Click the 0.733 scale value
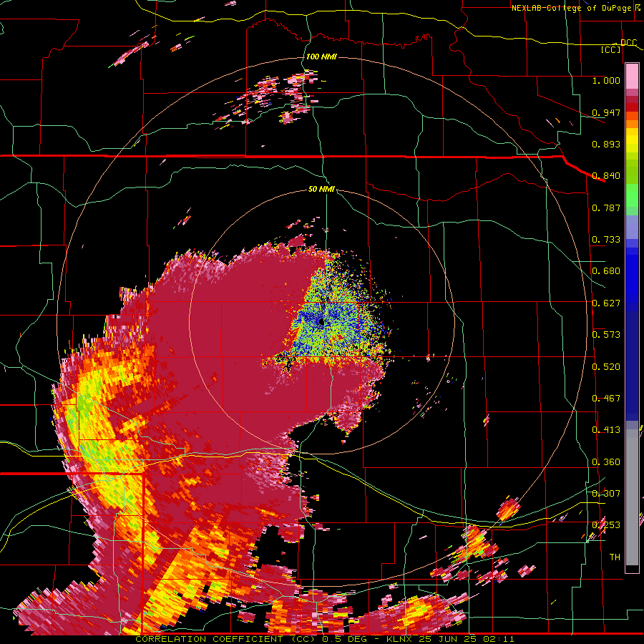Image resolution: width=644 pixels, height=644 pixels. 606,240
